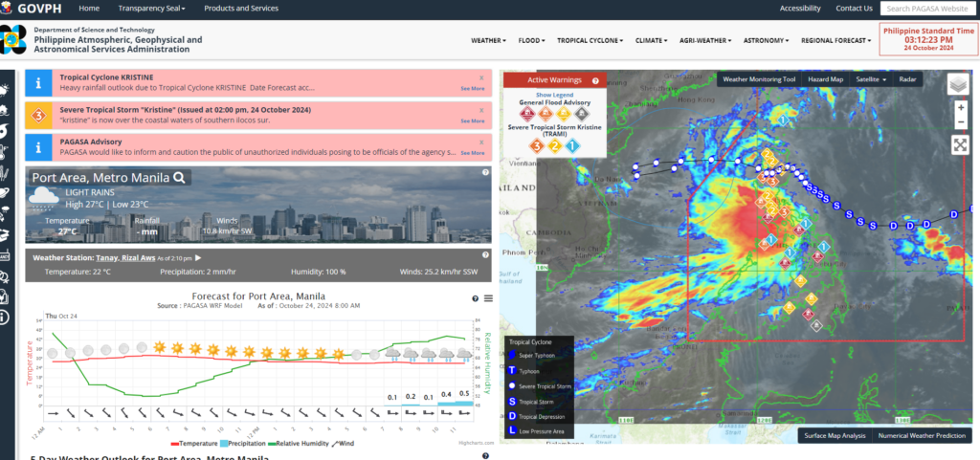The height and width of the screenshot is (460, 980).
Task: Click the help icon on the weather station bar
Action: 485,254
